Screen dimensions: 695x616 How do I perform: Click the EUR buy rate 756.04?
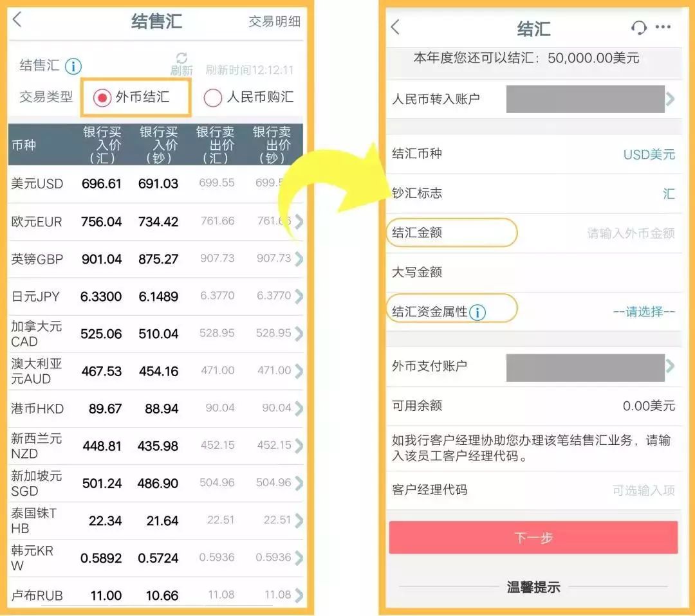(102, 221)
